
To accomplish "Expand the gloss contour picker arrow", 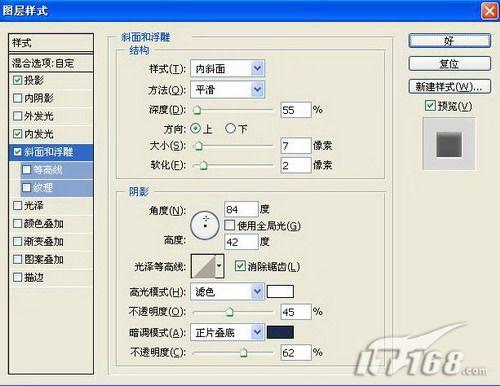I will coord(219,266).
